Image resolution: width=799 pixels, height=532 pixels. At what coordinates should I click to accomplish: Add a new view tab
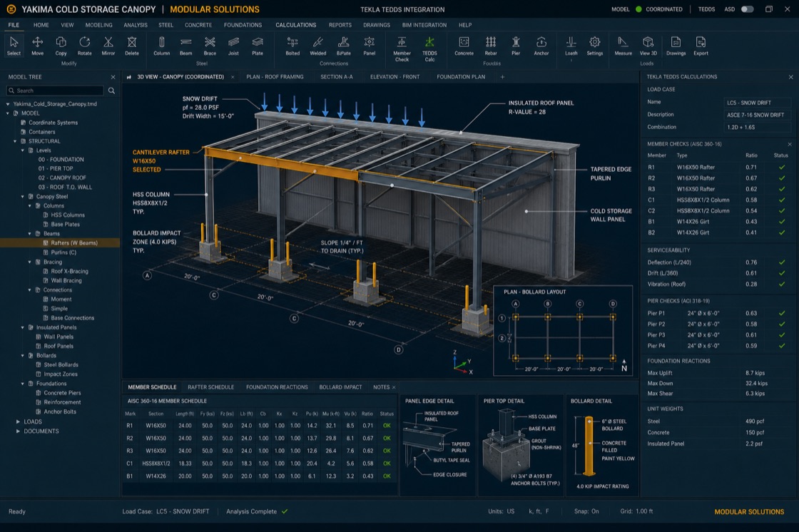click(502, 77)
